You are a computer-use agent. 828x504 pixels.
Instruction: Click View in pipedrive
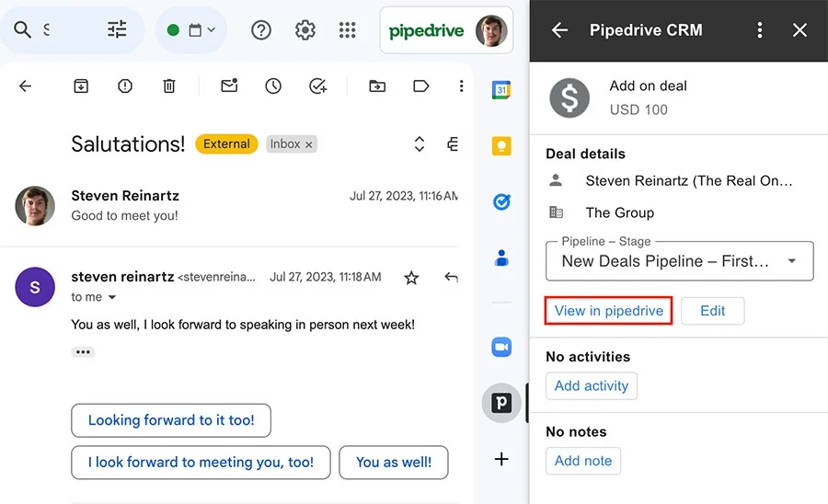pos(608,311)
